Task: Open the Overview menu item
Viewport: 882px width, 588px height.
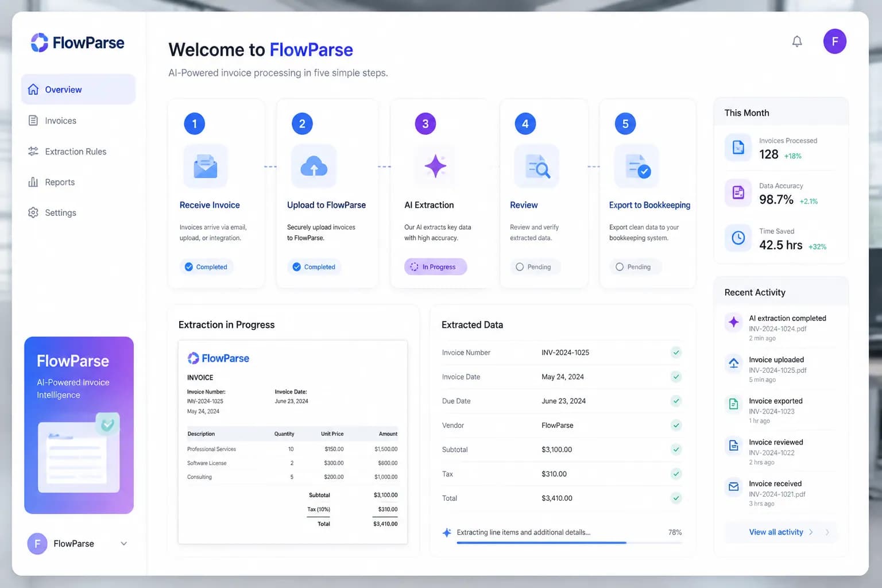Action: click(79, 90)
